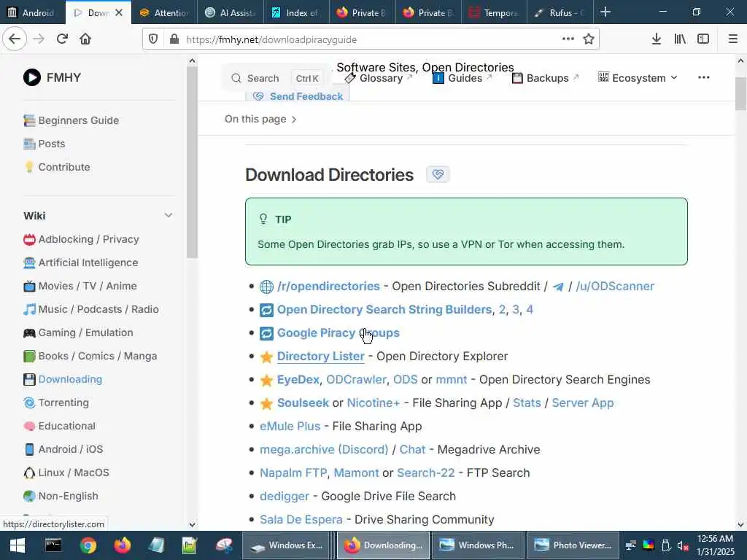Image resolution: width=747 pixels, height=560 pixels.
Task: Open a new browser tab
Action: pos(605,12)
